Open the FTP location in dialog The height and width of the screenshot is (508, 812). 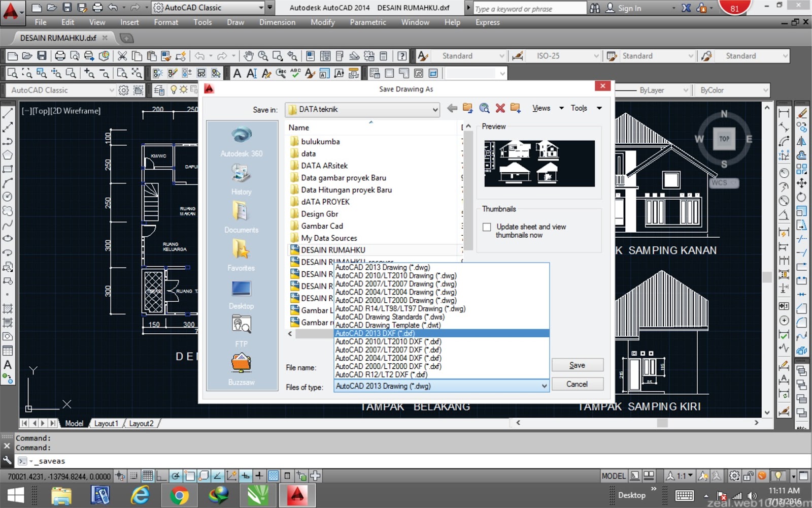click(x=242, y=331)
